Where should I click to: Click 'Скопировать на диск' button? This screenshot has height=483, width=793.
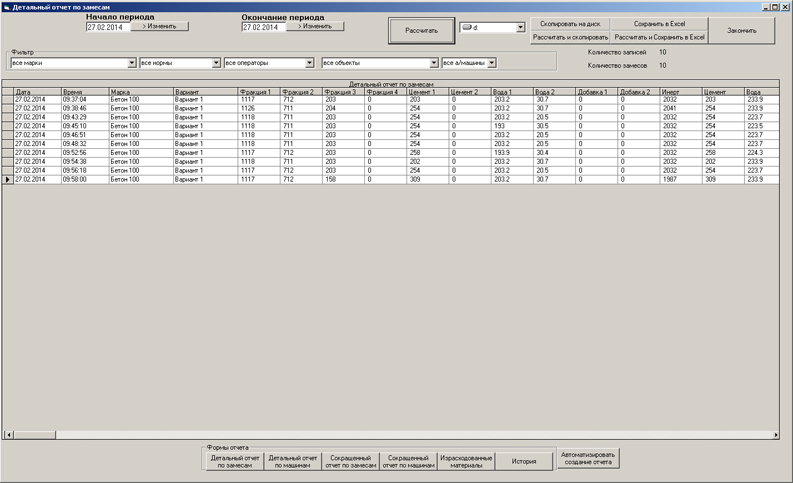click(569, 23)
